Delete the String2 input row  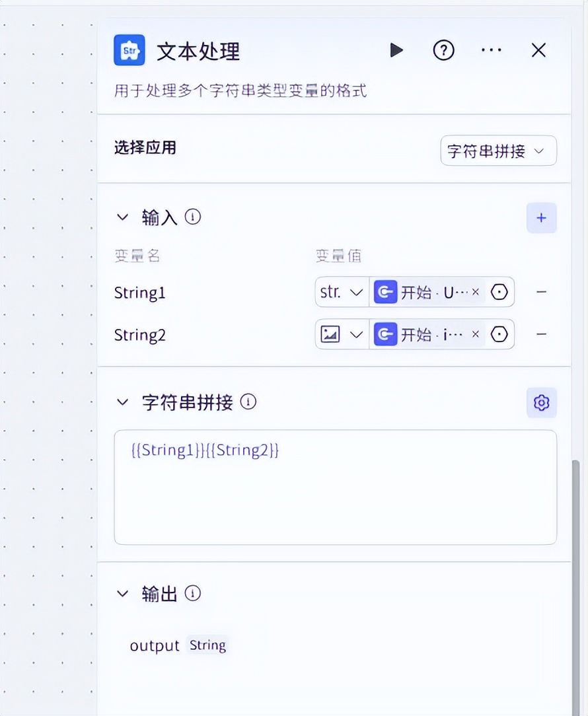pyautogui.click(x=541, y=335)
